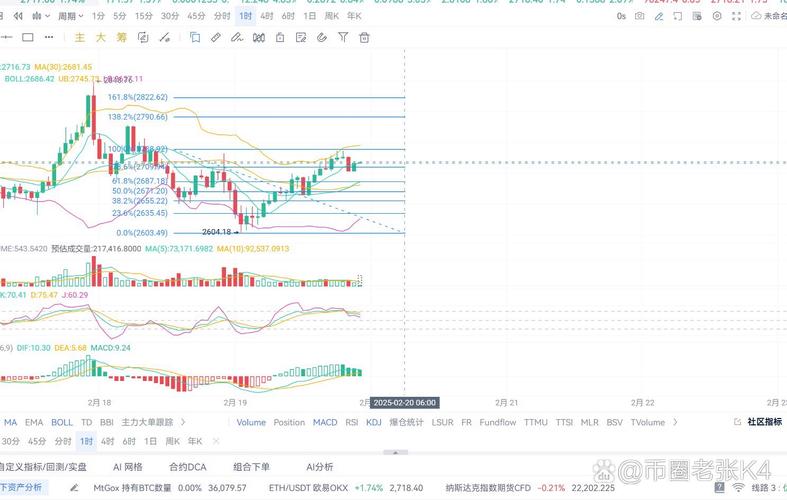Enable the LSUR indicator
The image size is (787, 500).
click(x=443, y=422)
